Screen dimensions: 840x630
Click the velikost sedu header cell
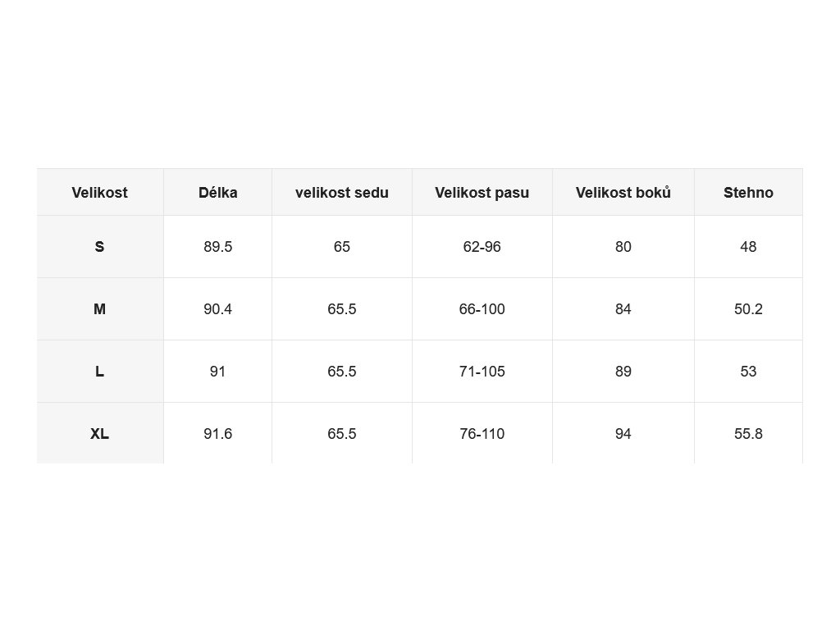[342, 192]
